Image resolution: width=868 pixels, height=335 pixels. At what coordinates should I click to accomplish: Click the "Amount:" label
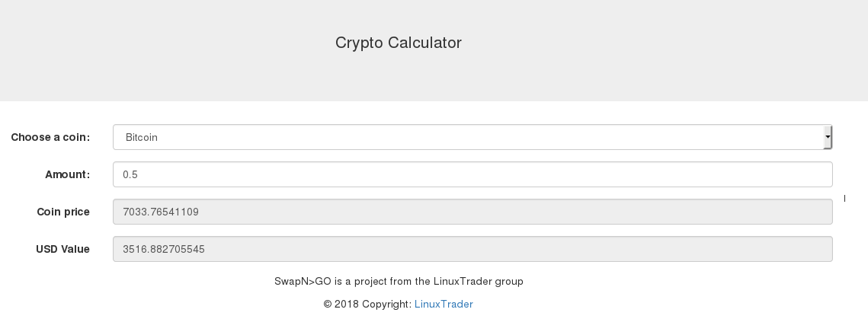point(67,175)
